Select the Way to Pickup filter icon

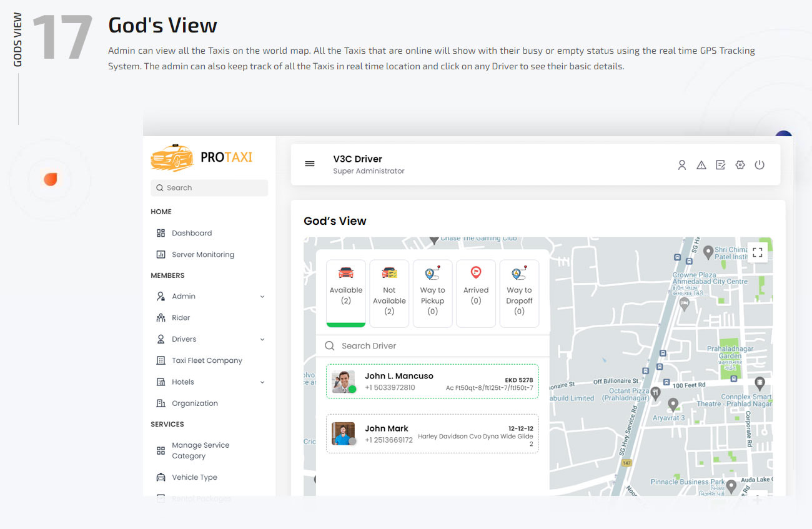[432, 273]
